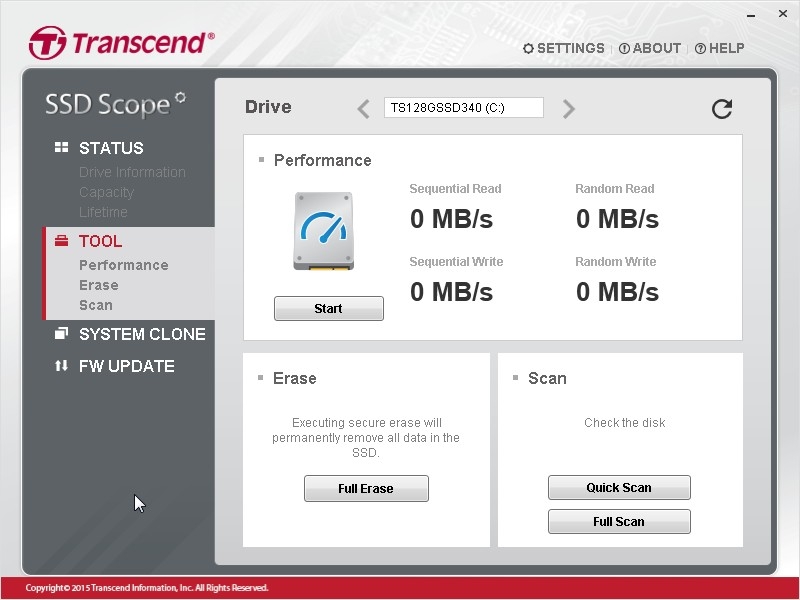The height and width of the screenshot is (600, 800).
Task: Click the Random Read value
Action: pyautogui.click(x=617, y=219)
